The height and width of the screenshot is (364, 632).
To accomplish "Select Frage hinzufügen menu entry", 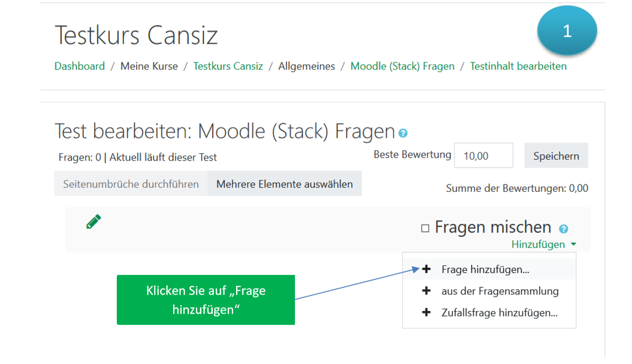I will (485, 270).
